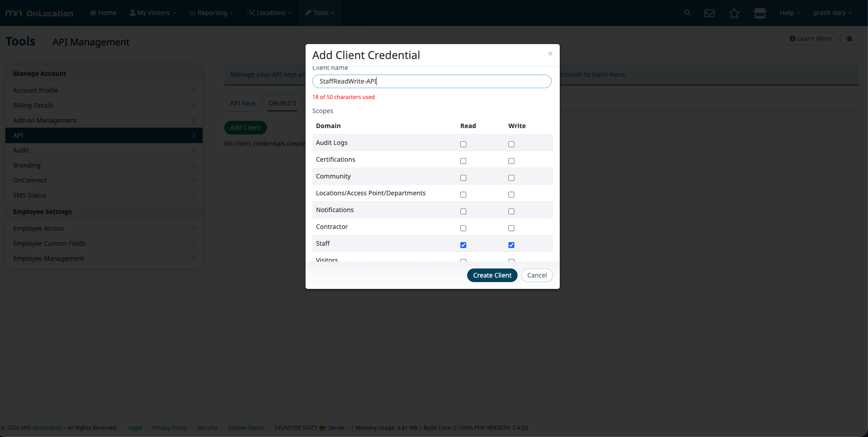Open the messages envelope icon
The width and height of the screenshot is (868, 437).
[x=709, y=13]
